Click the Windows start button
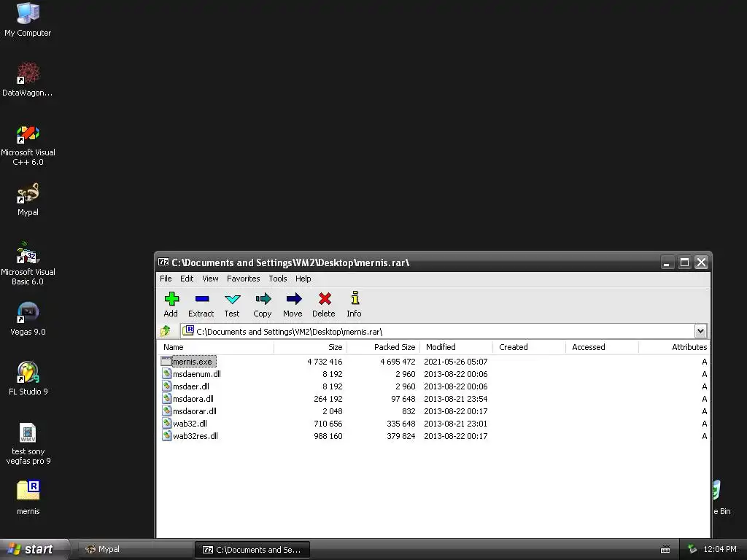 tap(34, 549)
